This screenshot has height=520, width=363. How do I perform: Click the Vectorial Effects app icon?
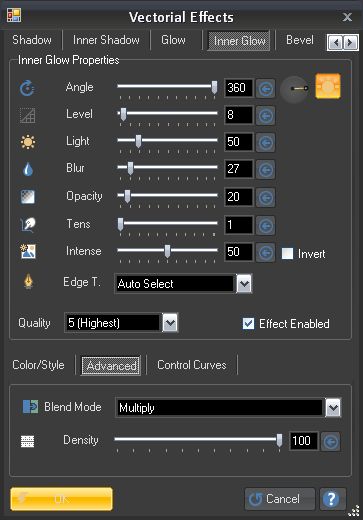point(14,15)
